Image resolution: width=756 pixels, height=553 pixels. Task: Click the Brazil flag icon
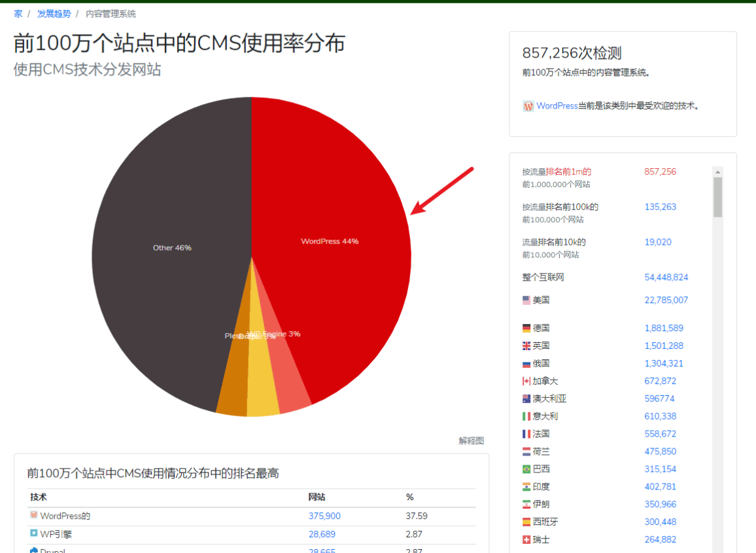pos(526,469)
